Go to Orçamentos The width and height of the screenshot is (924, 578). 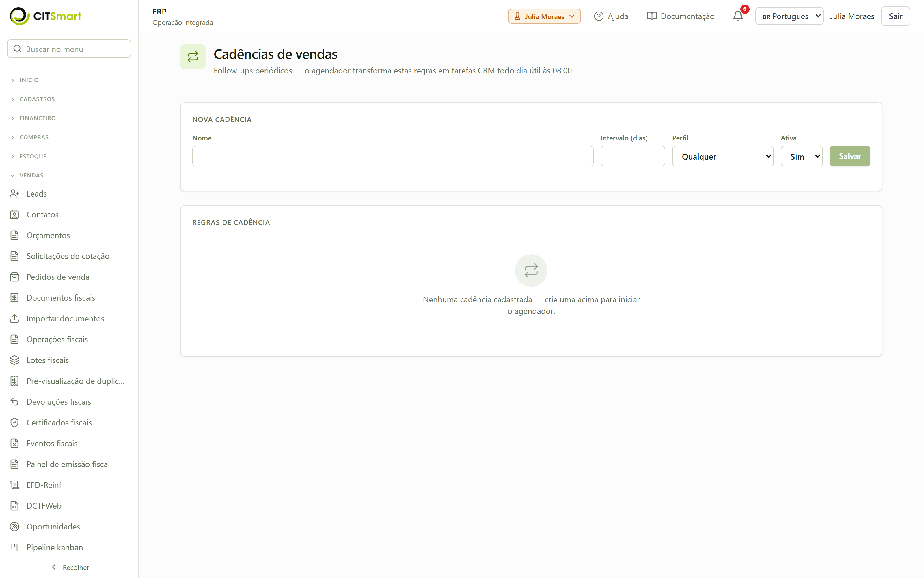pos(69,236)
